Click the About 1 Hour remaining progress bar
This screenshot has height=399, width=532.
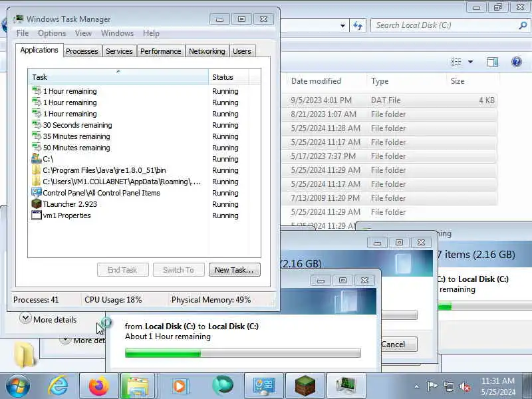(x=243, y=353)
